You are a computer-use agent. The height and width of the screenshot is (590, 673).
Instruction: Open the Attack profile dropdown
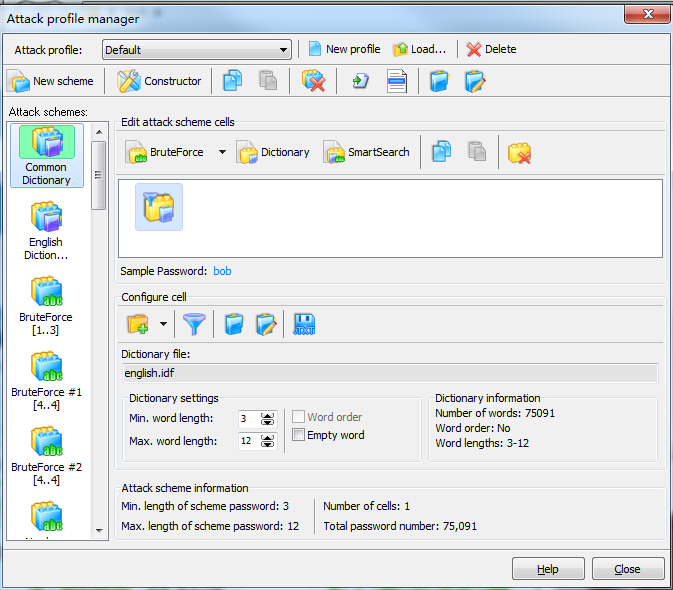(x=284, y=49)
